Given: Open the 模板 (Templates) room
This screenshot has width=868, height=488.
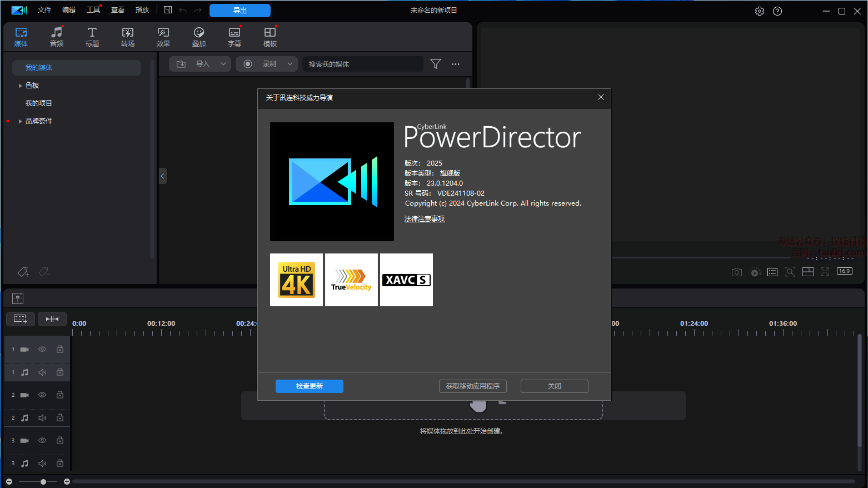Looking at the screenshot, I should (270, 37).
